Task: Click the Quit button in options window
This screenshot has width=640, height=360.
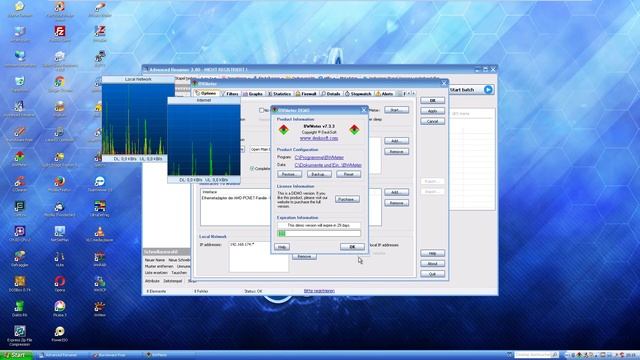Action: coord(432,274)
